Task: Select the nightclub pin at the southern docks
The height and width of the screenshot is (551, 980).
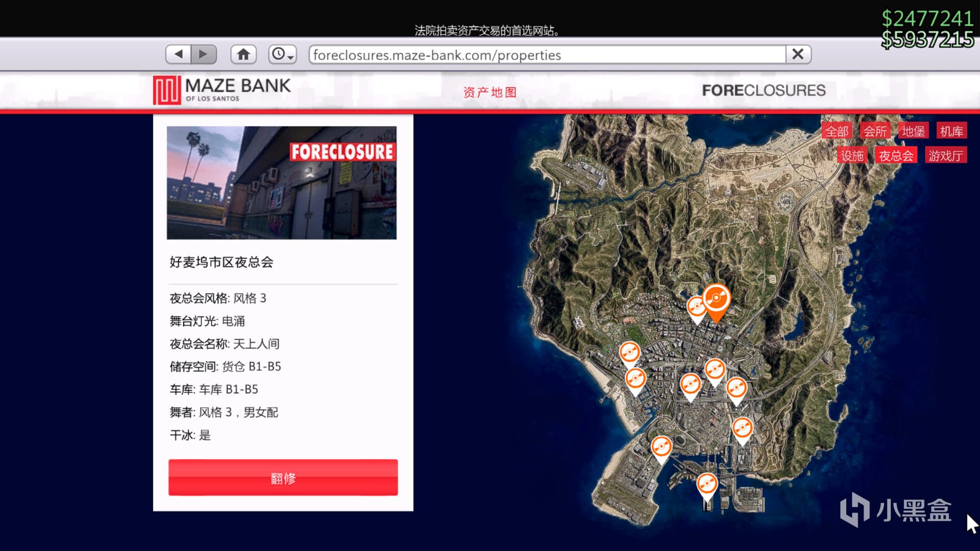Action: click(x=707, y=484)
